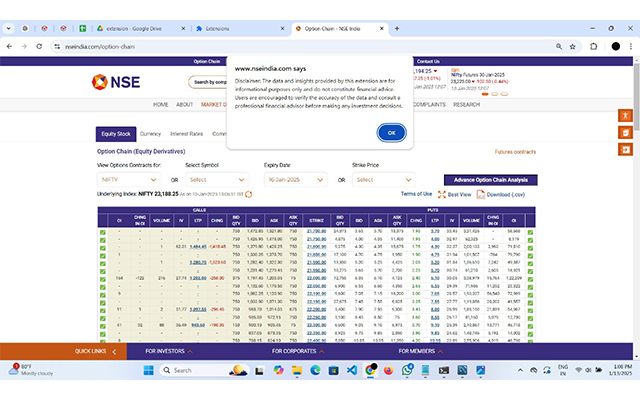The width and height of the screenshot is (640, 400).
Task: Click the OK button in the disclaimer dialog
Action: 391,133
